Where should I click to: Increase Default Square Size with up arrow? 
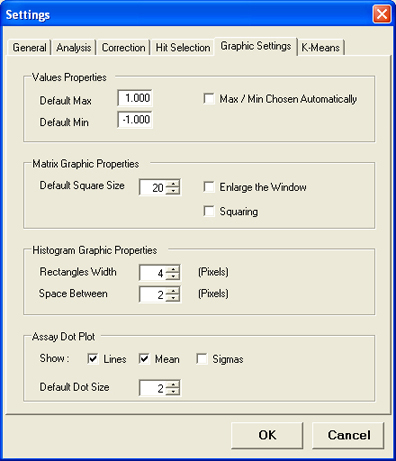click(173, 183)
